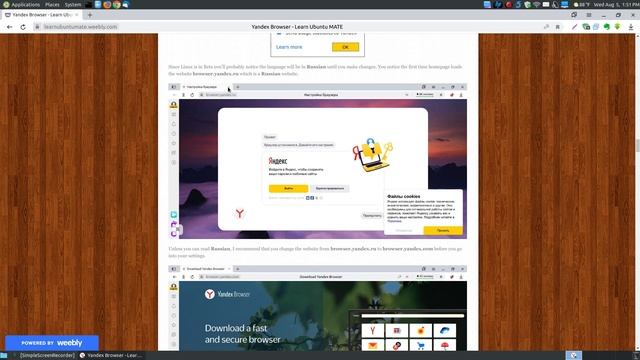Open the Applications menu
Screen dimensions: 640x360
pos(21,4)
